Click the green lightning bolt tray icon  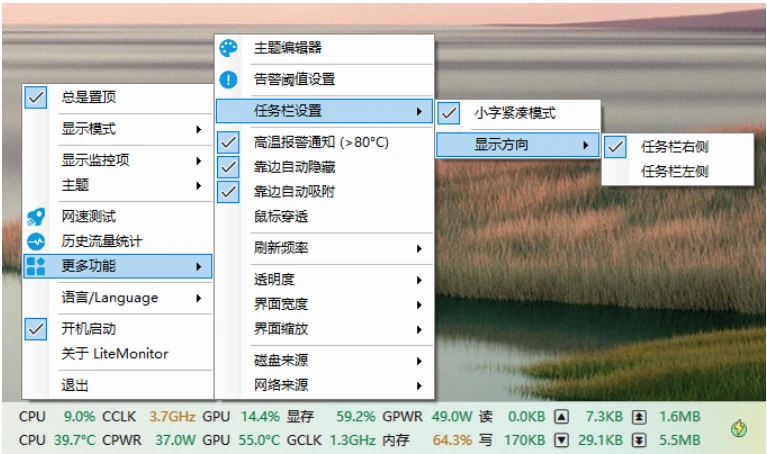point(738,428)
